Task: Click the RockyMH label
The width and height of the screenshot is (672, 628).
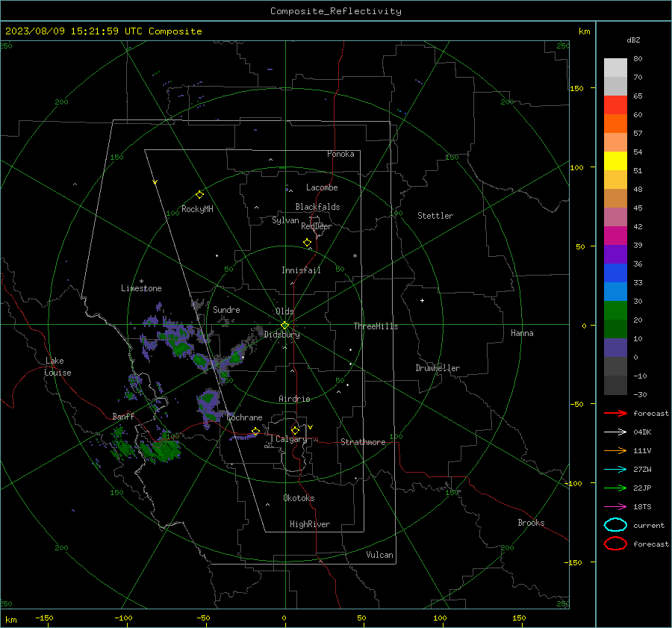Action: point(197,209)
